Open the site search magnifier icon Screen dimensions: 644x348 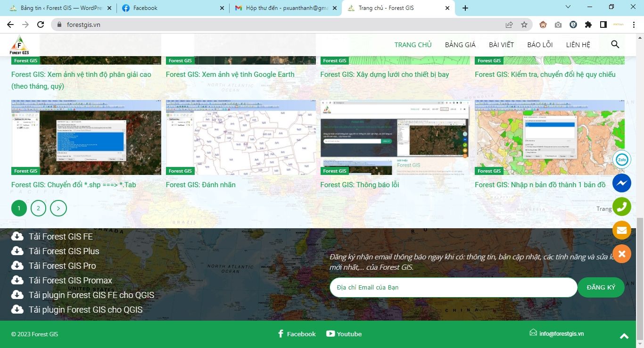click(615, 44)
